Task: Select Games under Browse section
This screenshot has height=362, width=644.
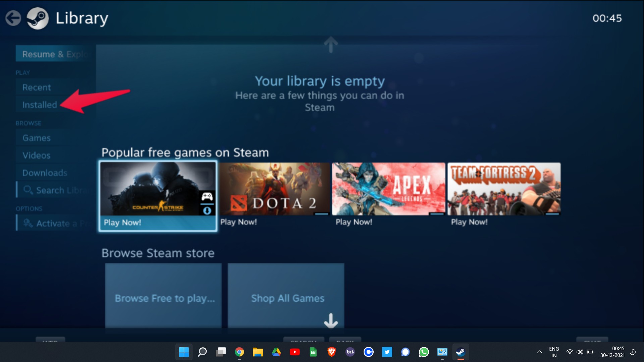Action: [37, 138]
